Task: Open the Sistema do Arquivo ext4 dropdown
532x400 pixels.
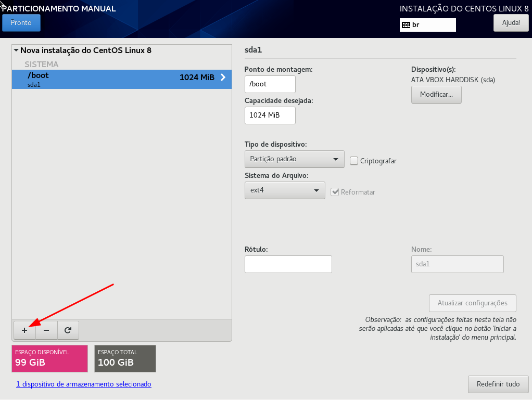Action: (x=285, y=190)
